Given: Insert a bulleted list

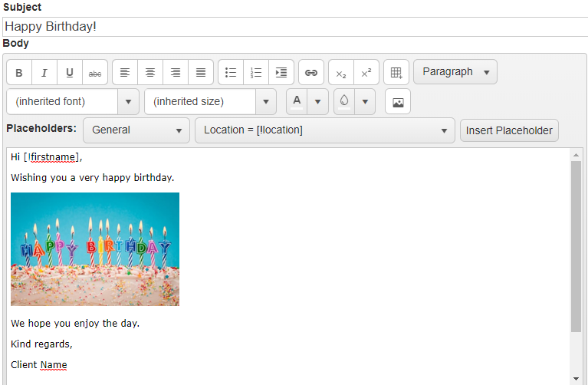Looking at the screenshot, I should 231,72.
